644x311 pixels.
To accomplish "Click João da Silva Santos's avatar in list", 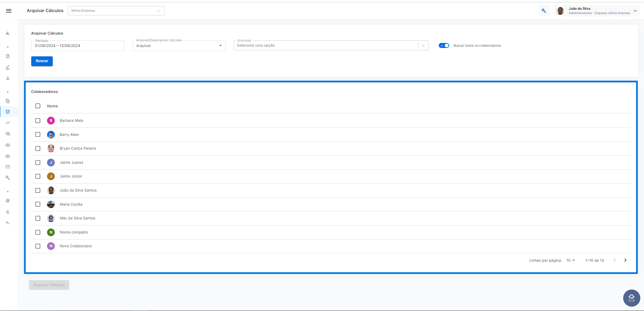I will (51, 190).
